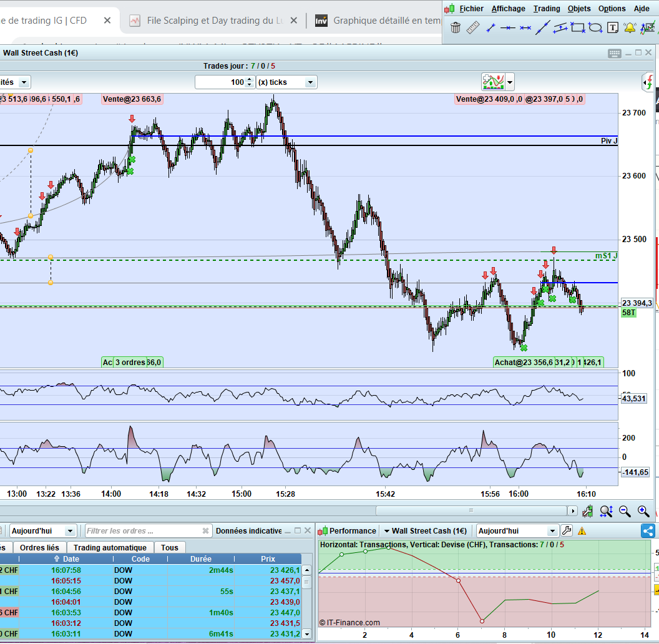Open the Trading menu
The image size is (659, 644).
547,8
